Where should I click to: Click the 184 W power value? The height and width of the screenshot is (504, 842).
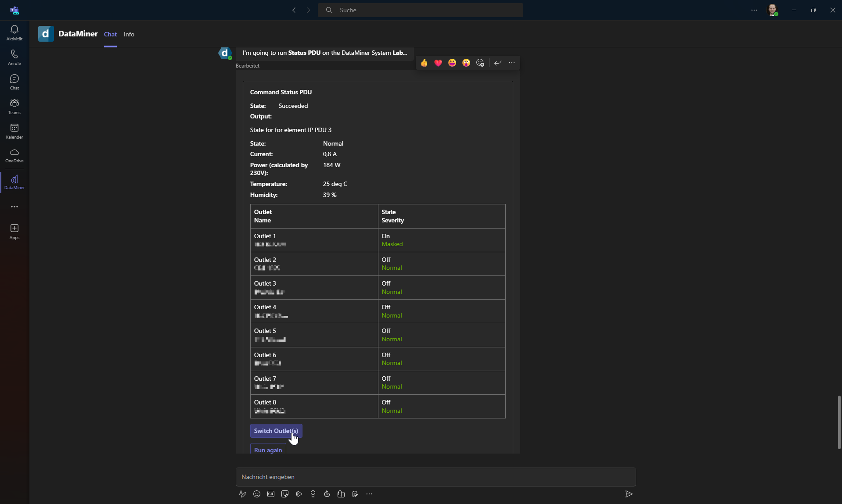[331, 165]
